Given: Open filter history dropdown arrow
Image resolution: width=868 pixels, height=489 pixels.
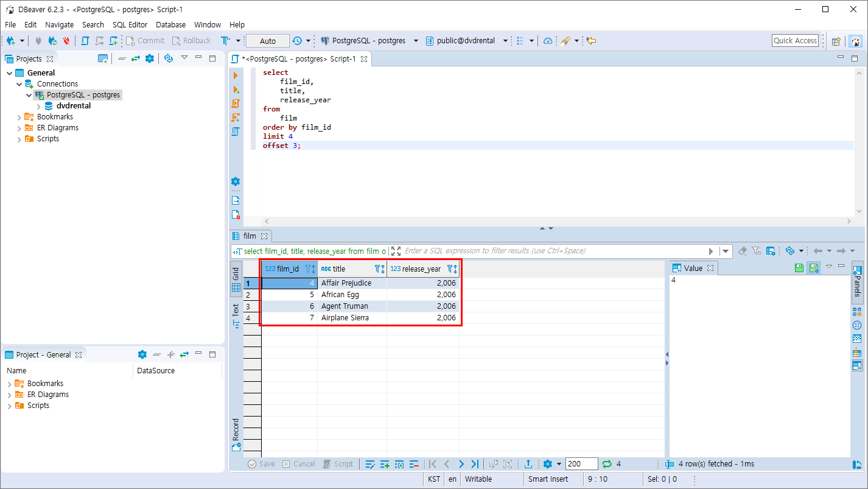Looking at the screenshot, I should (725, 251).
